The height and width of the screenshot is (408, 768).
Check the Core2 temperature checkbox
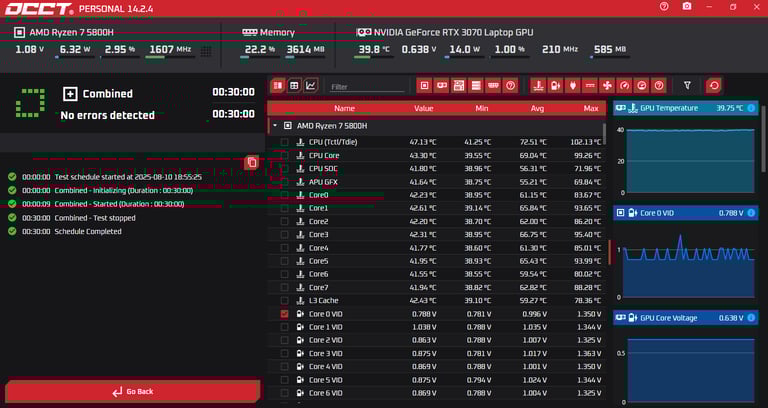pos(284,221)
